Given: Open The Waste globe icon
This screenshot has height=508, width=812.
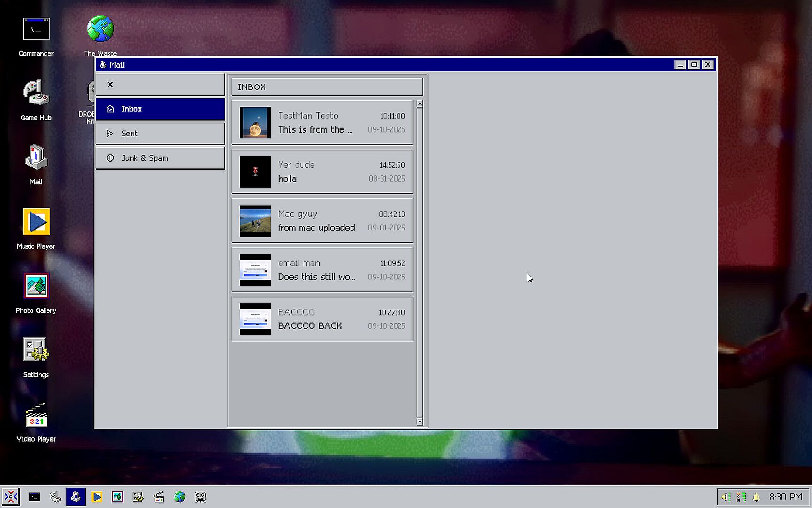Looking at the screenshot, I should 101,29.
